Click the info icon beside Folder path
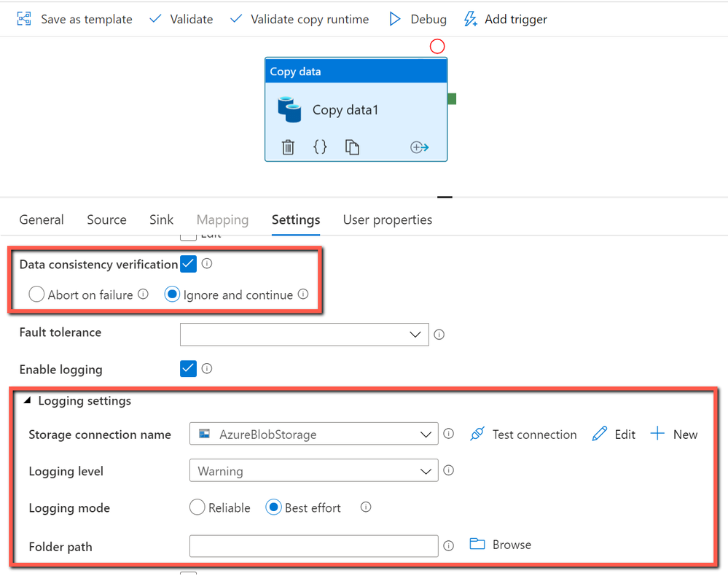 click(448, 546)
